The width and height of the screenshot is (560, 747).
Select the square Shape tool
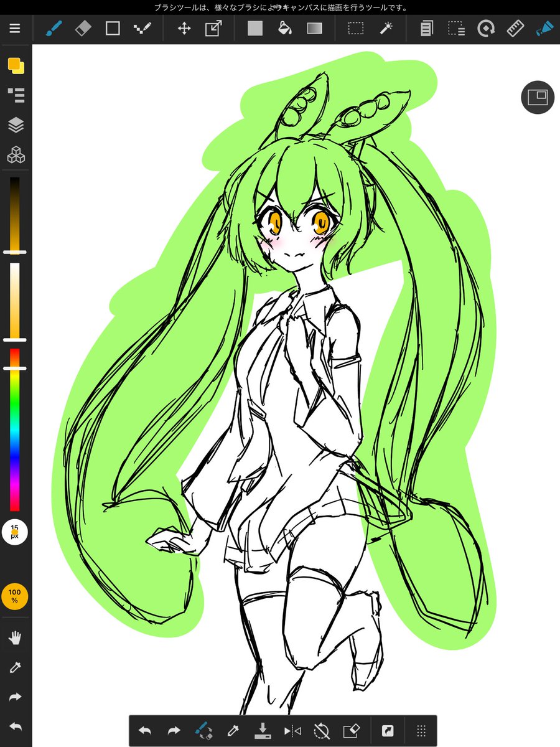(113, 29)
